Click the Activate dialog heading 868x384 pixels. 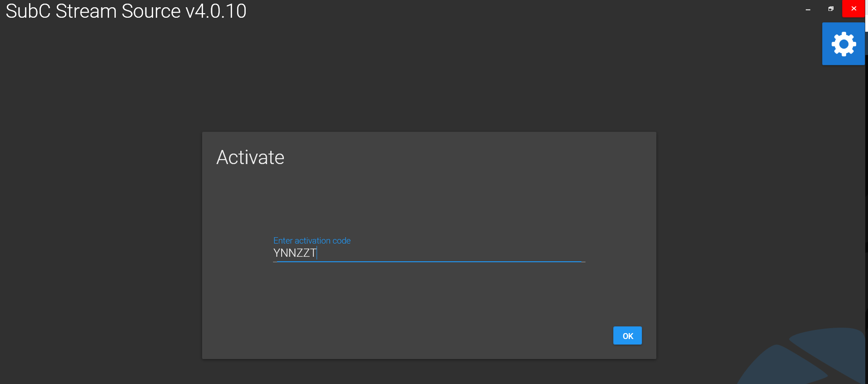coord(250,158)
